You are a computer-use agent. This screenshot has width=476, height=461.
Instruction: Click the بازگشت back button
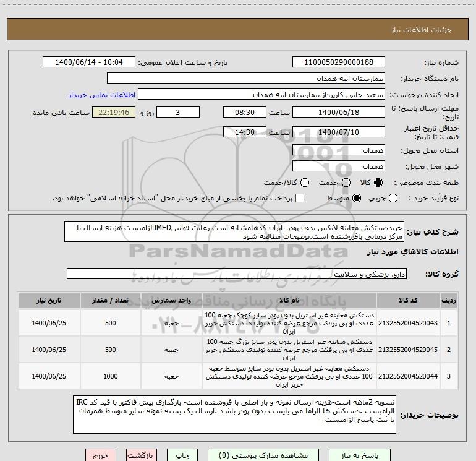tap(142, 455)
